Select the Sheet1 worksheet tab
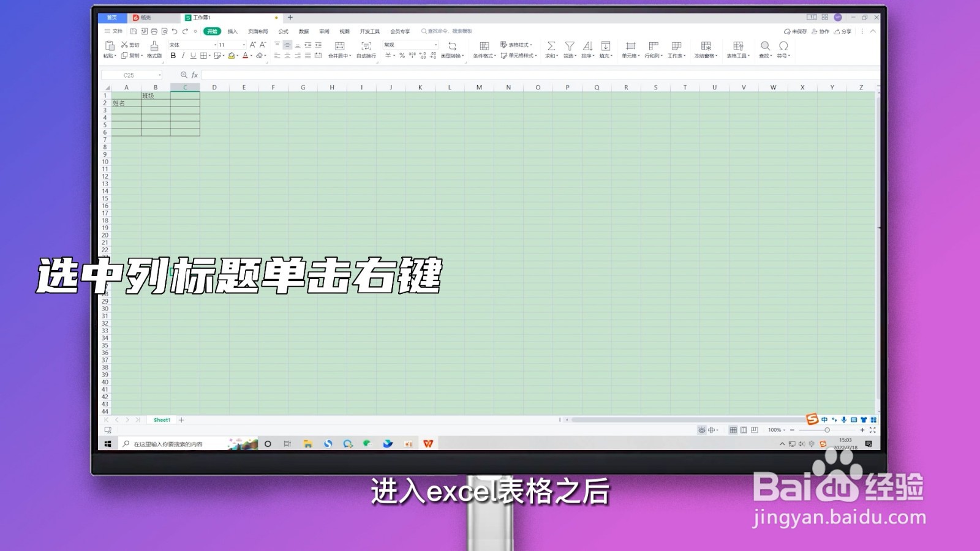Screen dimensions: 980x551 162,420
